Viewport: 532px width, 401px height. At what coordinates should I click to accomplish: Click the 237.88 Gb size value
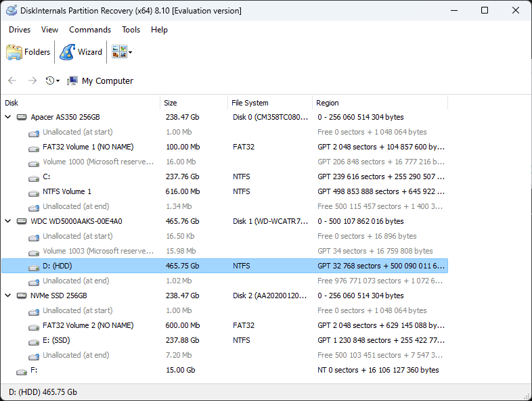[182, 340]
